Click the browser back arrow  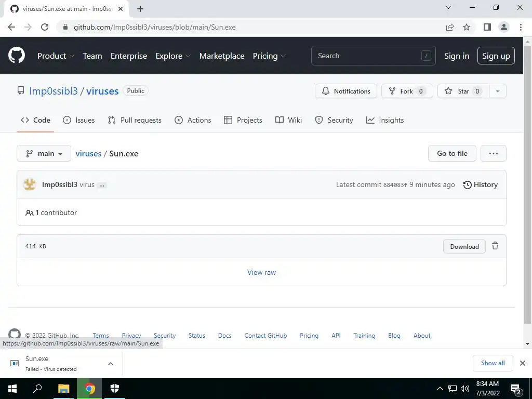click(x=11, y=27)
